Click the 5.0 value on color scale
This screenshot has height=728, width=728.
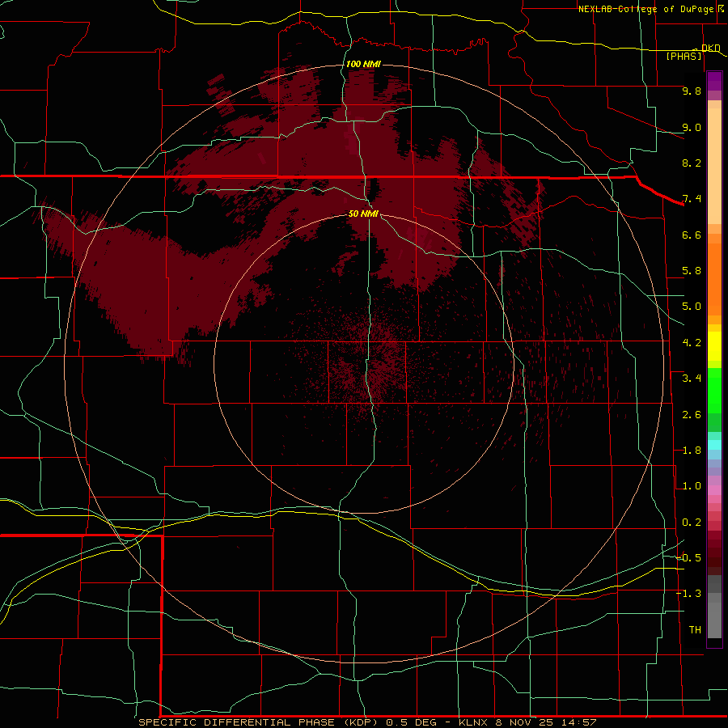tap(692, 307)
